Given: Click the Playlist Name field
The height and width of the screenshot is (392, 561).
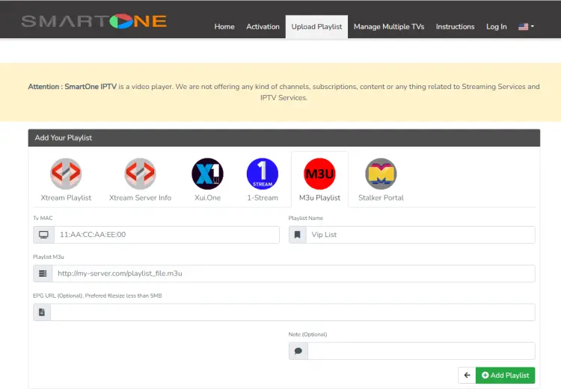Looking at the screenshot, I should click(420, 235).
